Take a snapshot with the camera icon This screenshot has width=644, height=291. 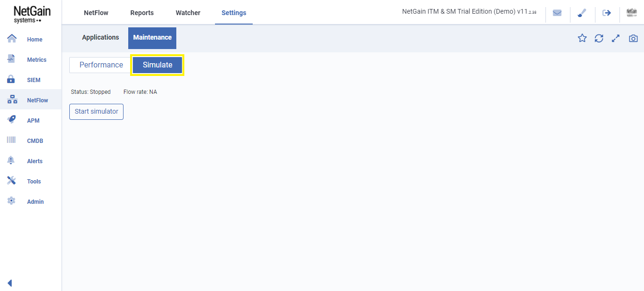click(x=633, y=39)
